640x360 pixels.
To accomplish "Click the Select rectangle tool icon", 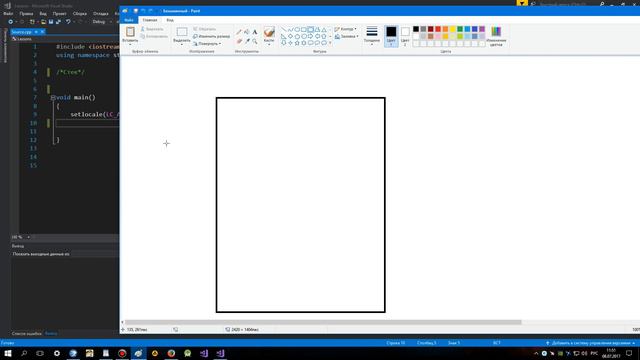I will [x=182, y=32].
